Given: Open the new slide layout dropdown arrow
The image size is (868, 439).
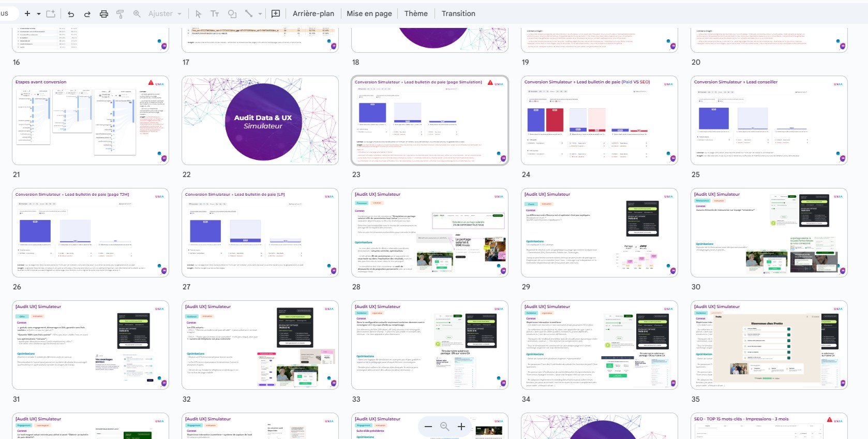Looking at the screenshot, I should pos(39,14).
